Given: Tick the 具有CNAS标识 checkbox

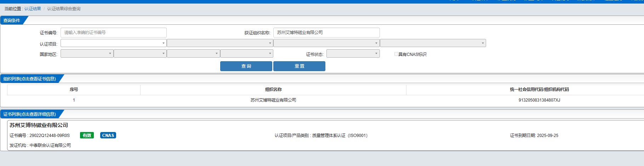Looking at the screenshot, I should coord(396,54).
